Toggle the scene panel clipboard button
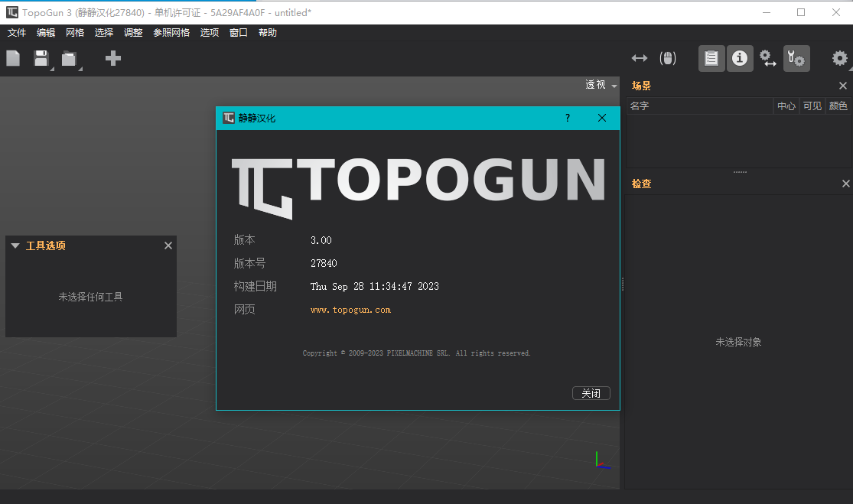 711,58
